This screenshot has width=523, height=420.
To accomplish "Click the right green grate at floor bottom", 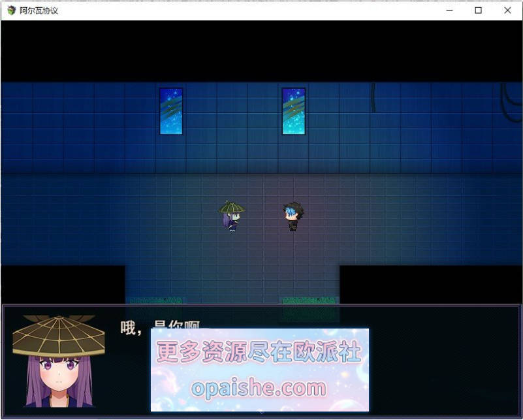I will click(x=309, y=300).
